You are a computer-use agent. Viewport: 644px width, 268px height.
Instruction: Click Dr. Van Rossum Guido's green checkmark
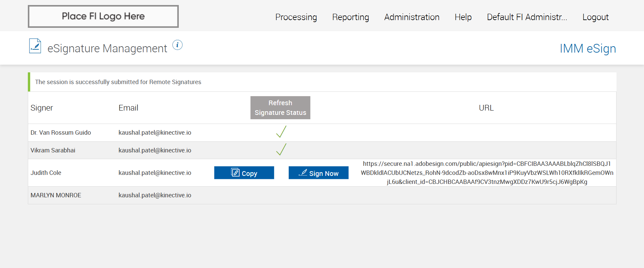point(281,132)
